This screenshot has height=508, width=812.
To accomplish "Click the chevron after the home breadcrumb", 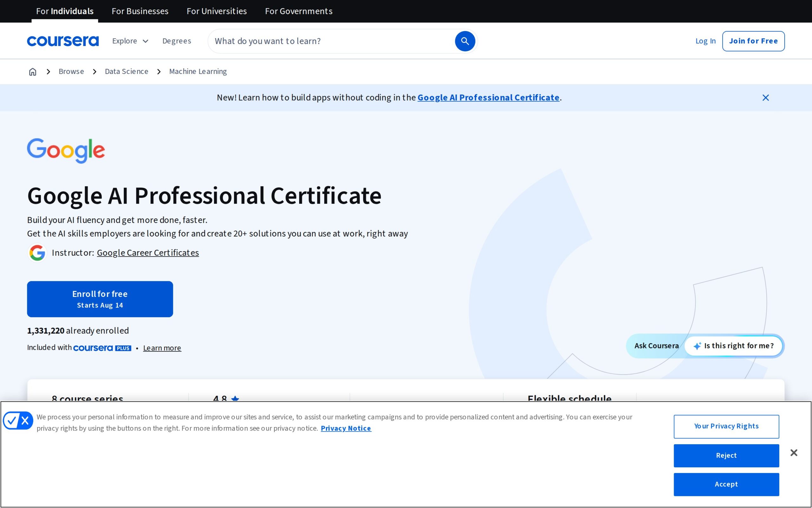I will [x=48, y=71].
